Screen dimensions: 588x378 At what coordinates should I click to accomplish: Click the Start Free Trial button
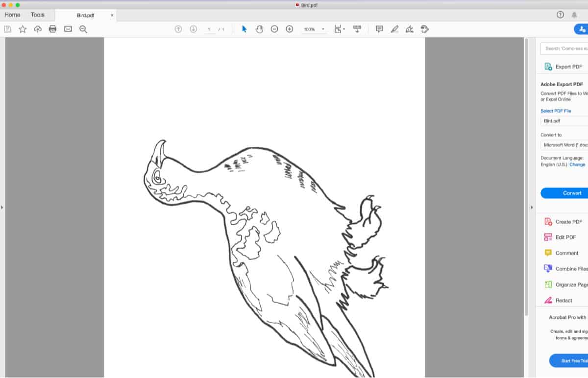568,361
